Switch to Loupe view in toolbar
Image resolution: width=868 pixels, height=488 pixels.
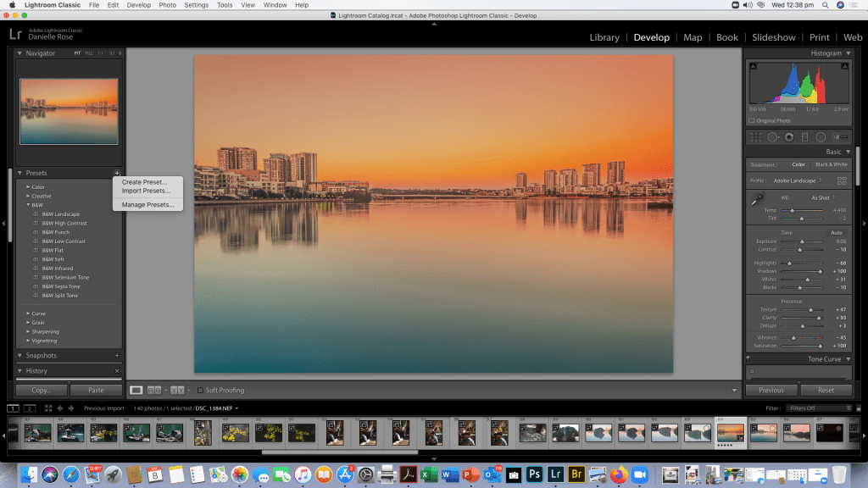tap(136, 390)
